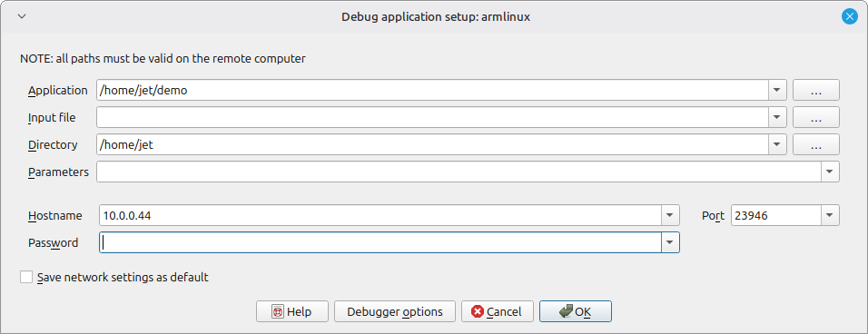Browse for Directory
The height and width of the screenshot is (334, 868).
pyautogui.click(x=816, y=145)
